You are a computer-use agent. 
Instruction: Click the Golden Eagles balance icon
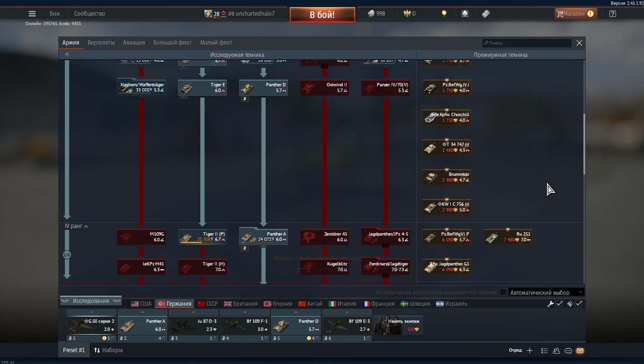click(407, 14)
